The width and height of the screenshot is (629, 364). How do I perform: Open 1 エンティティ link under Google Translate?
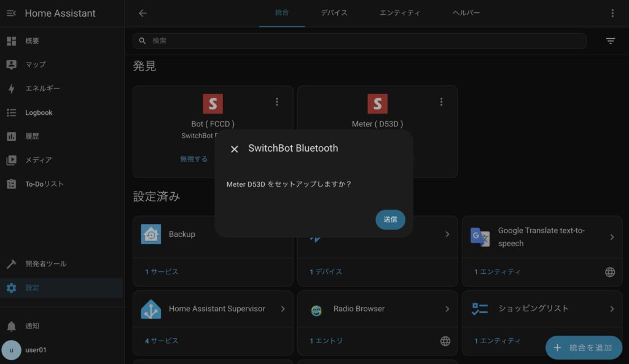498,272
